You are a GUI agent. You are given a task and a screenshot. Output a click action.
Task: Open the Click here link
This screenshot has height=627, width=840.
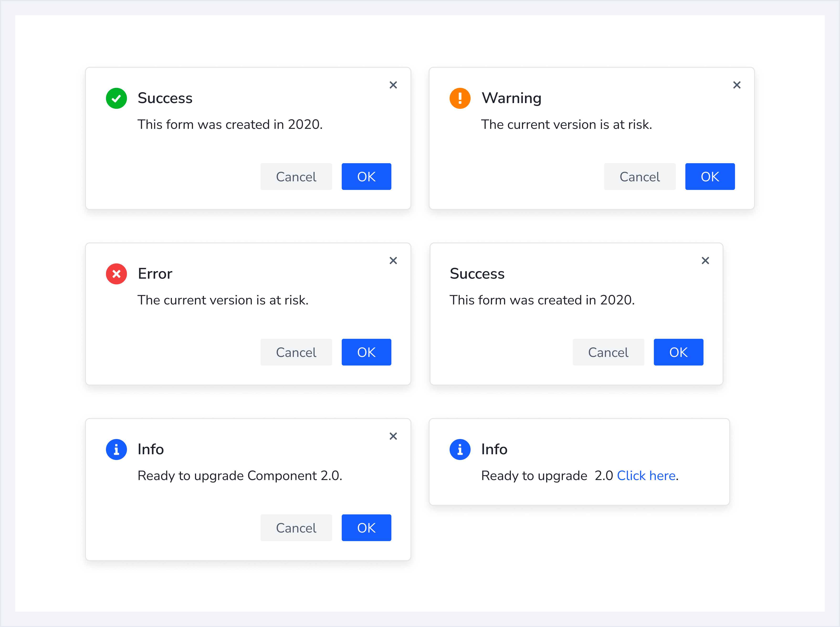646,475
